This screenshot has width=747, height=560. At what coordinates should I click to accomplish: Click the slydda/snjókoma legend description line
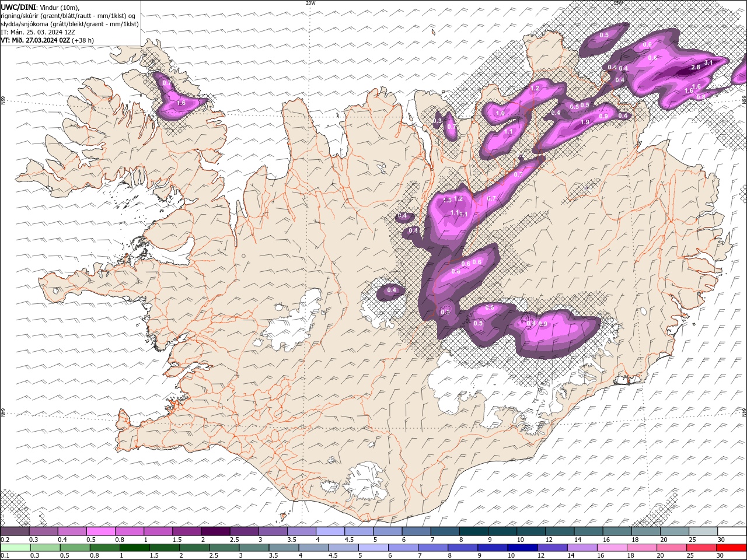(x=70, y=24)
